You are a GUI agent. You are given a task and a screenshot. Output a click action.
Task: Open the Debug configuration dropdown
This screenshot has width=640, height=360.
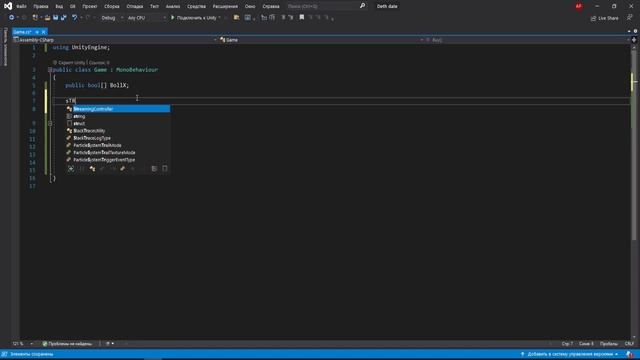(112, 18)
